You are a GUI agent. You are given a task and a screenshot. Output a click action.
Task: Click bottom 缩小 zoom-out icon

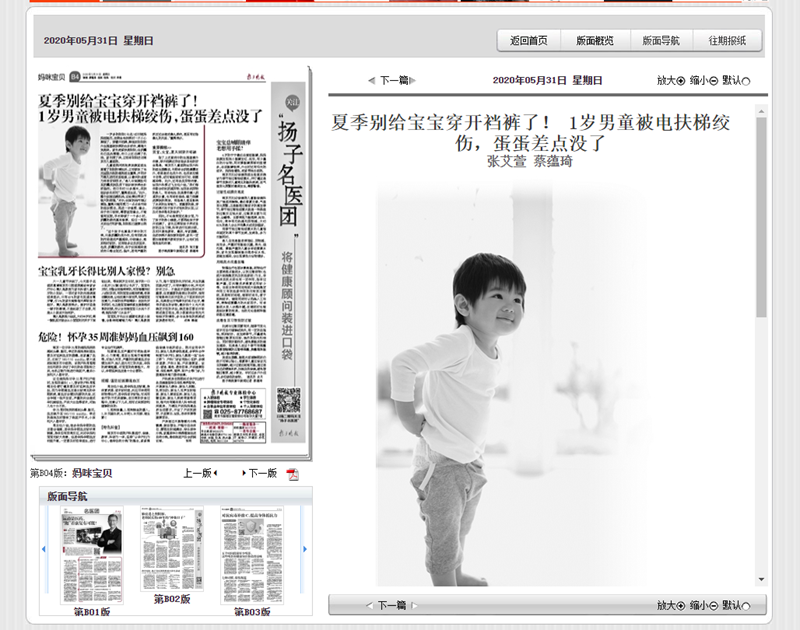point(713,605)
